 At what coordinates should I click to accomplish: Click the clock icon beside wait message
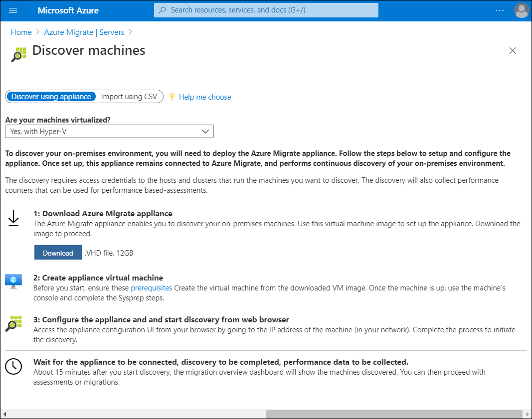click(13, 367)
